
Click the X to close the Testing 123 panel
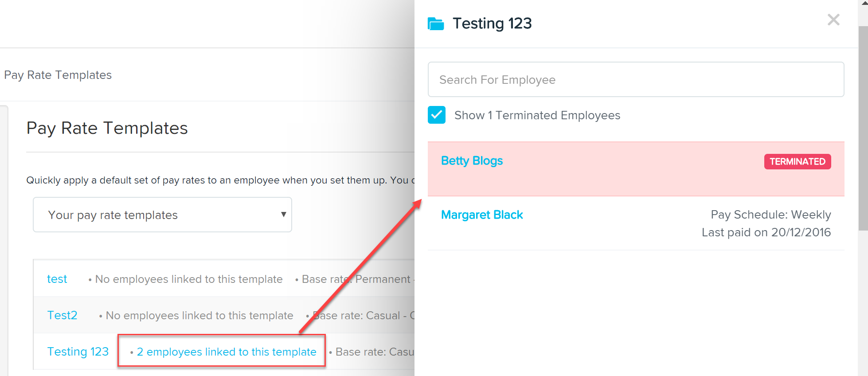(x=833, y=20)
